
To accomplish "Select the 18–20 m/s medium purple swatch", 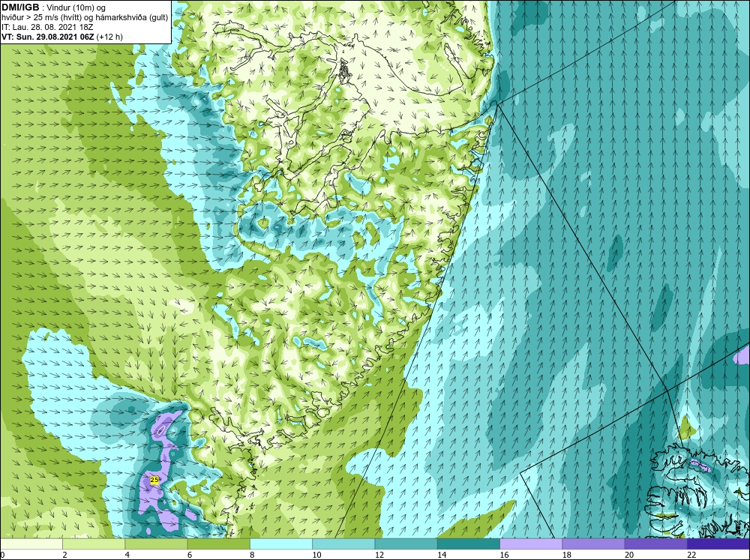I will (x=593, y=544).
